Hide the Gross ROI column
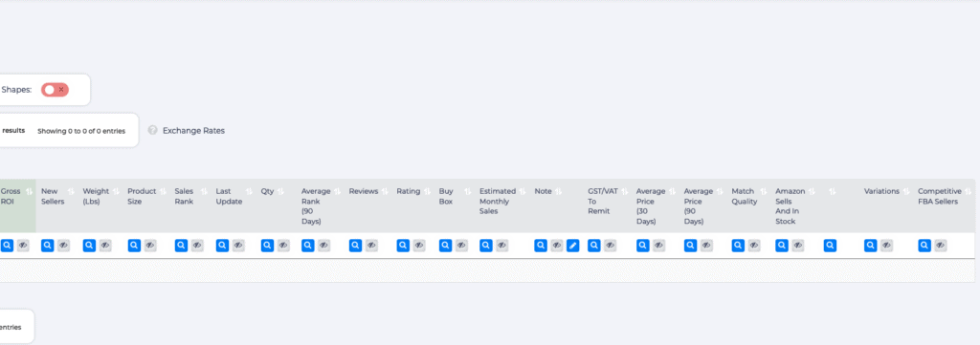Viewport: 980px width, 345px height. tap(23, 246)
